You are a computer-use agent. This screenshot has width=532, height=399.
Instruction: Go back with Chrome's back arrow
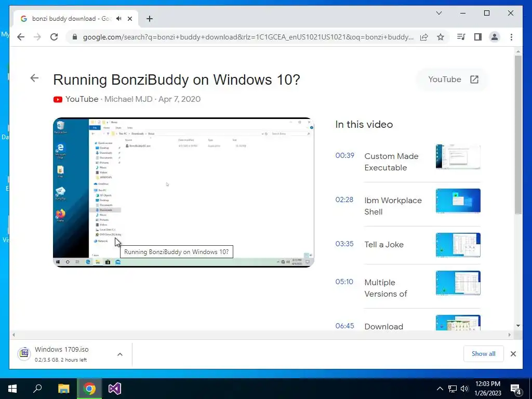coord(21,37)
